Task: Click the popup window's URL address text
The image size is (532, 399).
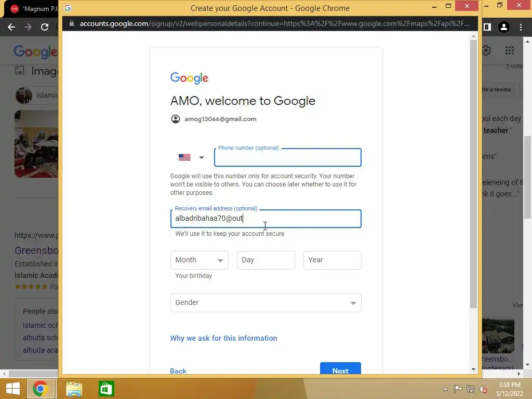Action: pyautogui.click(x=274, y=24)
